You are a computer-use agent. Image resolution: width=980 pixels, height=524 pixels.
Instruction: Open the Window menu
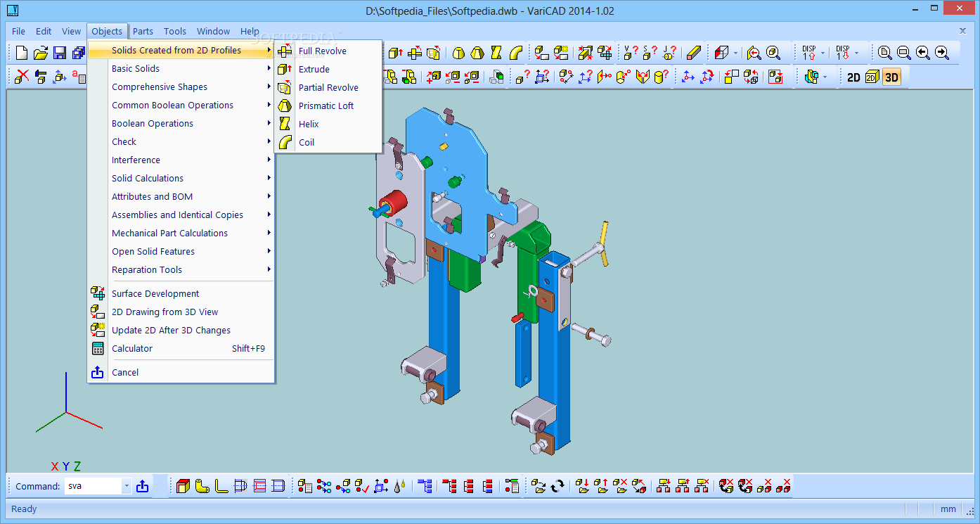[213, 31]
